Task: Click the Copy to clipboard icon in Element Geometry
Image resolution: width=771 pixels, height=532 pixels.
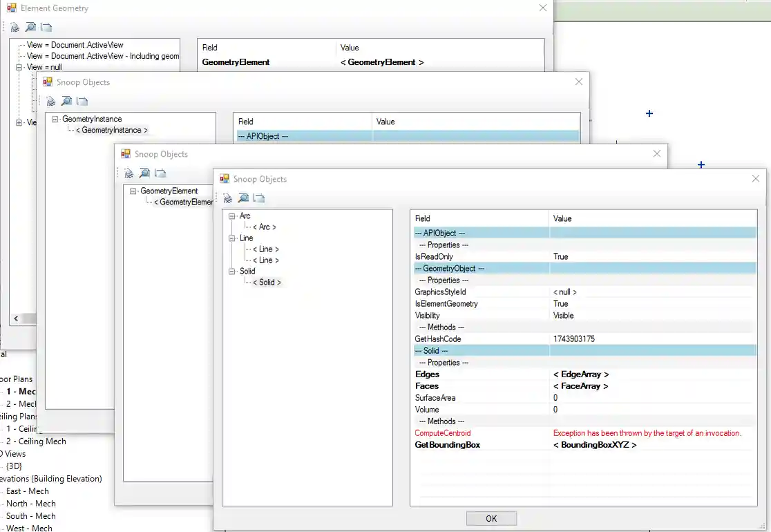Action: tap(46, 28)
